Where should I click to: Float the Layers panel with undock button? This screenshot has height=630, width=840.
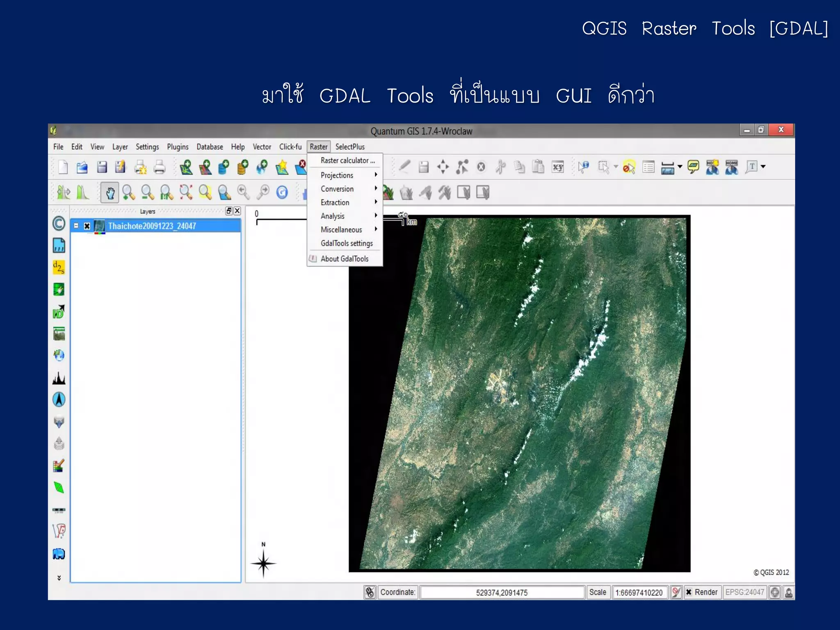point(229,211)
